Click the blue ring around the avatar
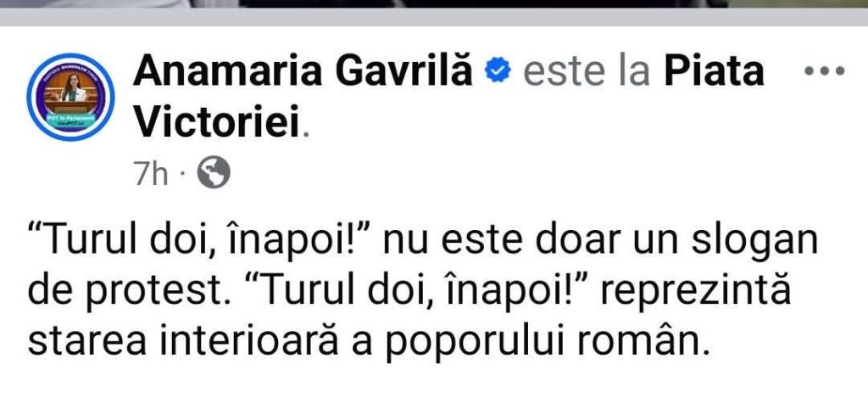 coord(70,57)
